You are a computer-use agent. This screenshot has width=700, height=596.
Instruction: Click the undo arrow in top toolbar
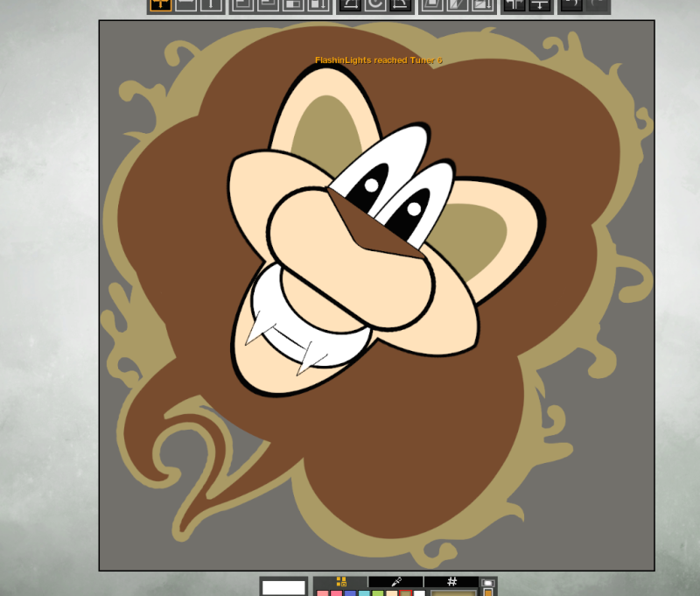click(x=570, y=4)
